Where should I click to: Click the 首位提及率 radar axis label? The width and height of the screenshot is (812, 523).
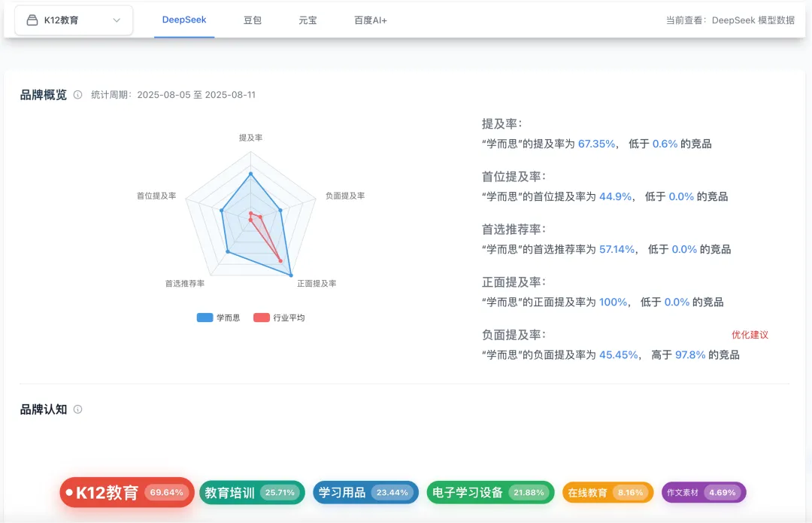tap(156, 196)
